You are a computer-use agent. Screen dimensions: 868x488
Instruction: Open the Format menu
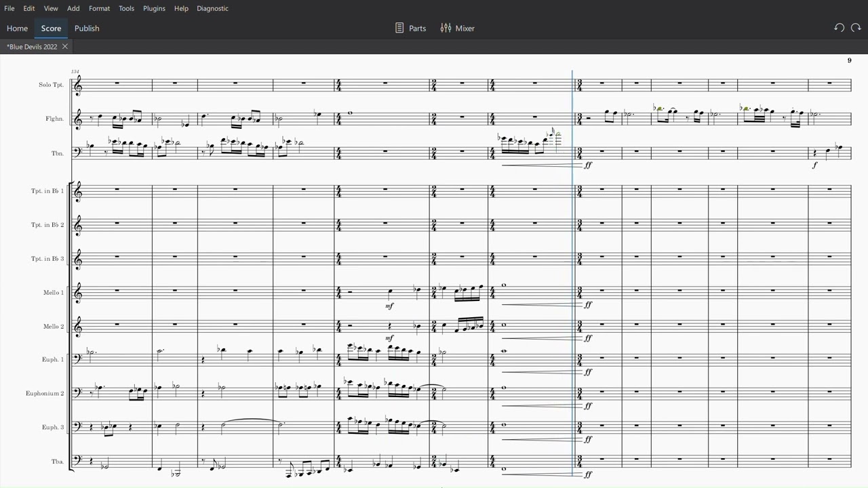pyautogui.click(x=99, y=8)
